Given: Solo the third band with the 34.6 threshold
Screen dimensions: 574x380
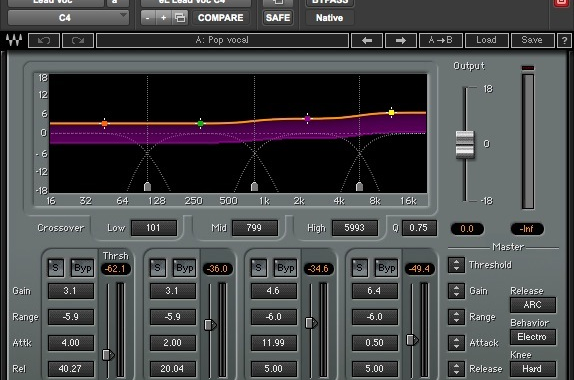Looking at the screenshot, I should point(258,268).
